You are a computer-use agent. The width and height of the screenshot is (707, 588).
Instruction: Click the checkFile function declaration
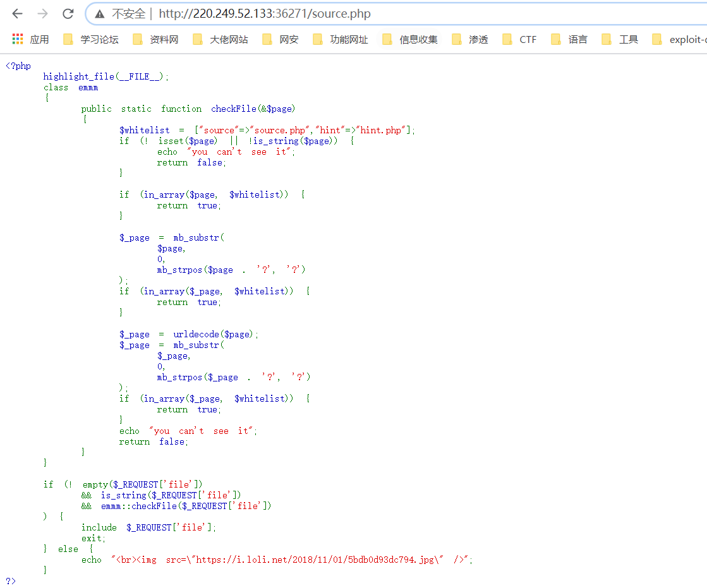pos(188,109)
